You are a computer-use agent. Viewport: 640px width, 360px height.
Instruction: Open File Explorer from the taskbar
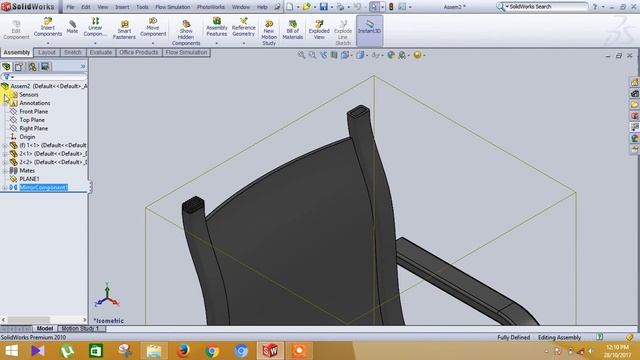154,351
